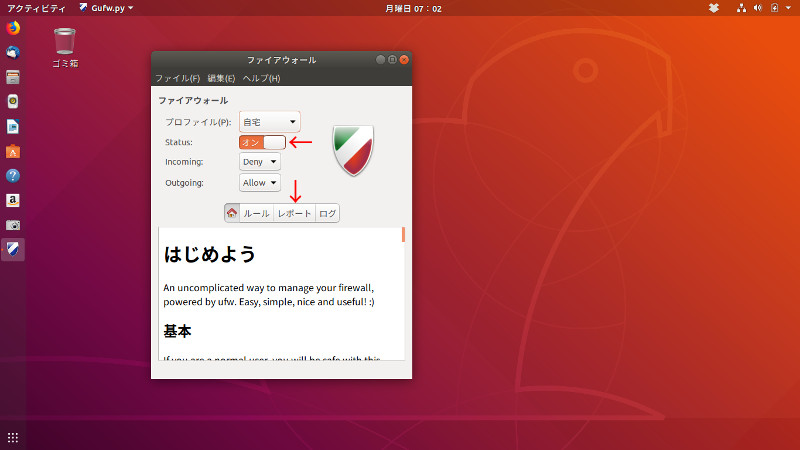Viewport: 800px width, 450px height.
Task: Show applications grid button
Action: 13,437
